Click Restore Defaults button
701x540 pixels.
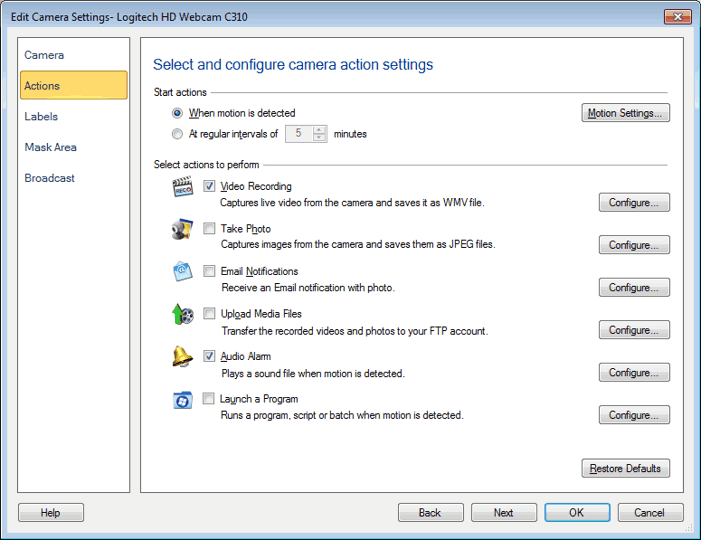point(625,468)
